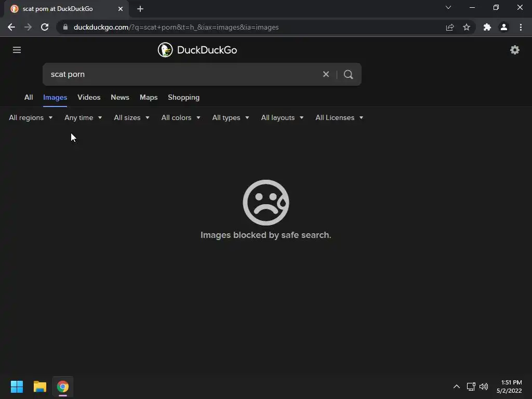
Task: Expand the All colors filter
Action: click(x=181, y=118)
